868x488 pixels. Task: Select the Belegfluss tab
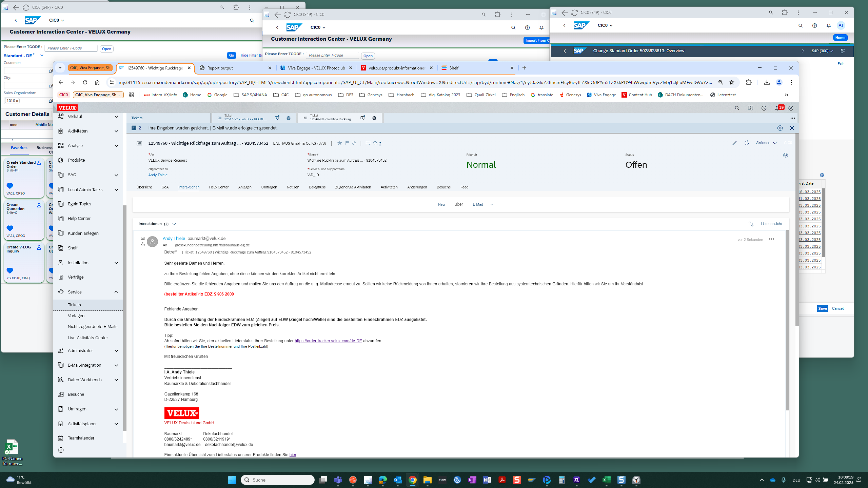click(317, 187)
